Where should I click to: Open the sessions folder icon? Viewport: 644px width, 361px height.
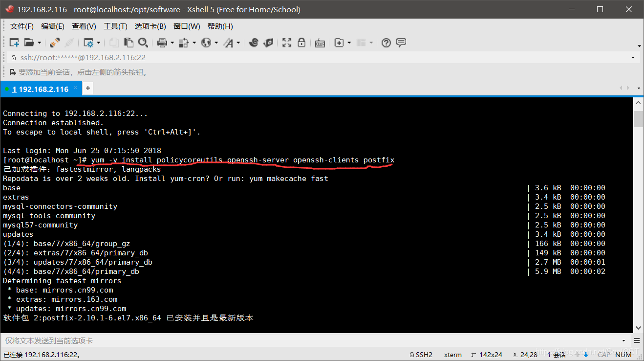29,43
